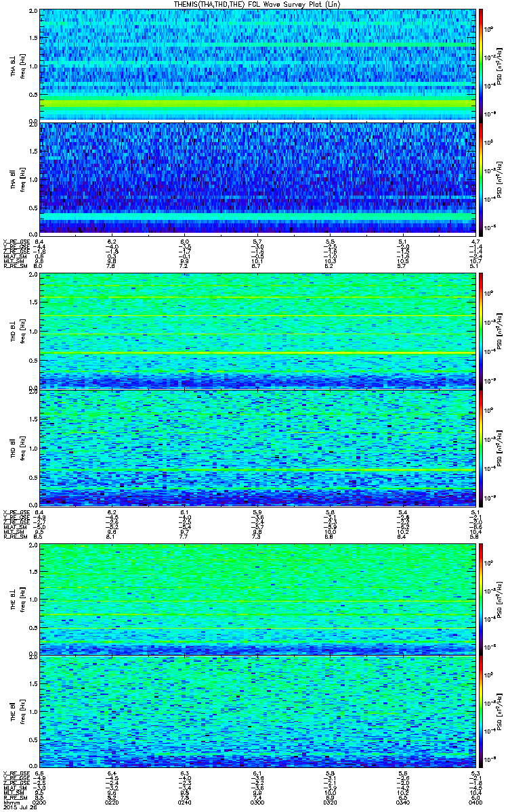Click the 0240 time tick label

(x=185, y=802)
